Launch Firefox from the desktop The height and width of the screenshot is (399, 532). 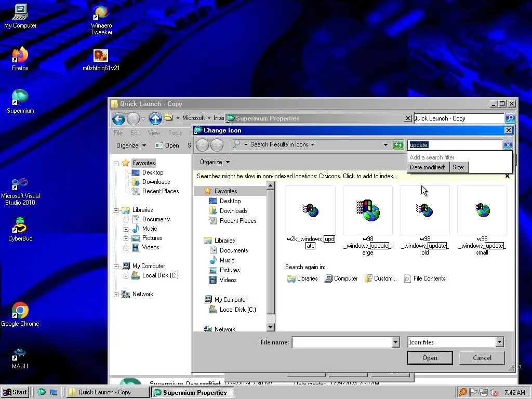pos(20,58)
